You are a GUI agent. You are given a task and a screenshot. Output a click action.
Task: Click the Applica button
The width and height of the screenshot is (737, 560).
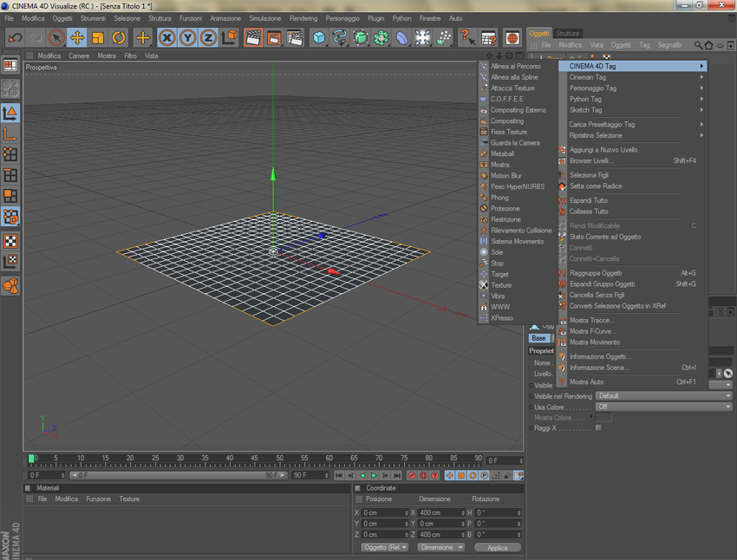pyautogui.click(x=497, y=548)
